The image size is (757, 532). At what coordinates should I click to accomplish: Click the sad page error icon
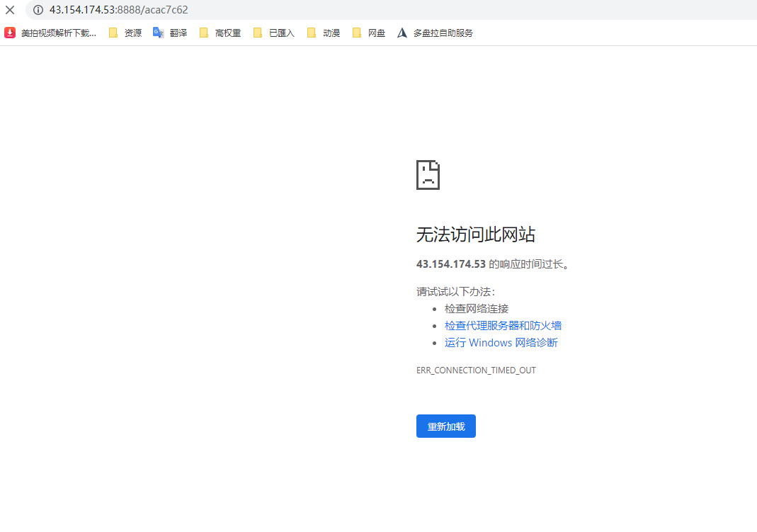pyautogui.click(x=427, y=174)
